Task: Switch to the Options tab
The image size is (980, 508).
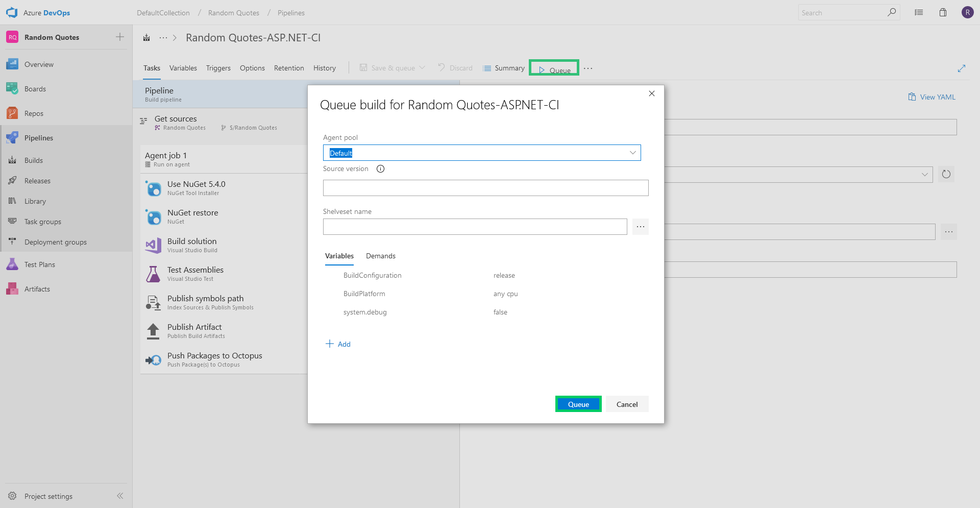Action: click(252, 68)
